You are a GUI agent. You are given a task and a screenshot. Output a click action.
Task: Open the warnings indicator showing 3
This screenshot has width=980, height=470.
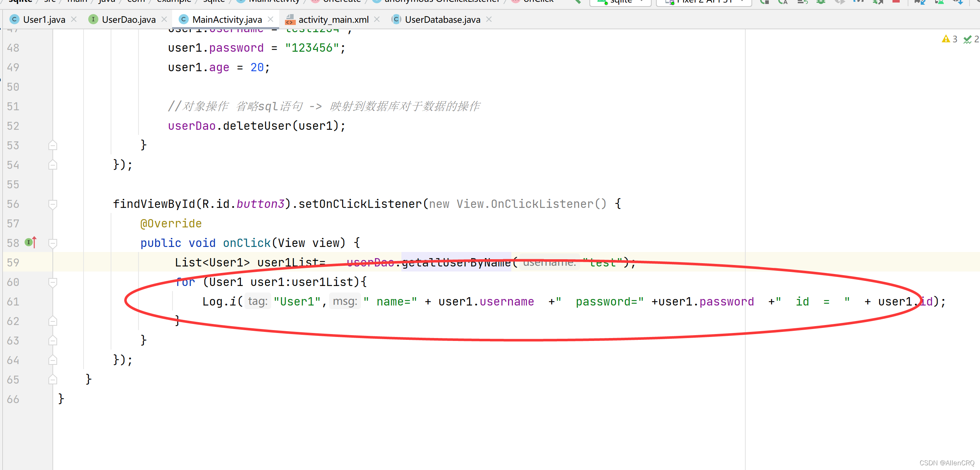pos(950,39)
